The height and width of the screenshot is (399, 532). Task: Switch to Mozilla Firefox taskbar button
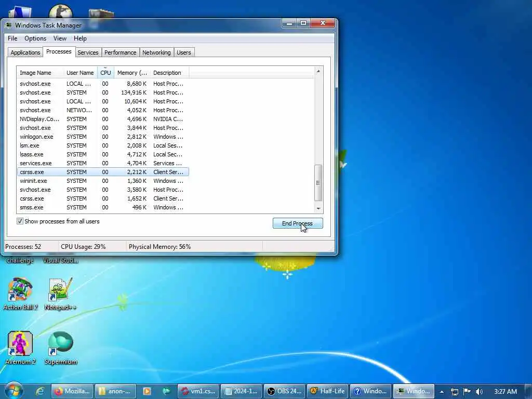point(72,391)
